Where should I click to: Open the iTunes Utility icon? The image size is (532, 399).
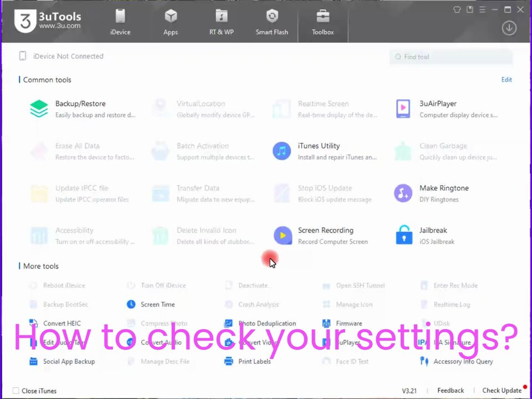click(282, 151)
